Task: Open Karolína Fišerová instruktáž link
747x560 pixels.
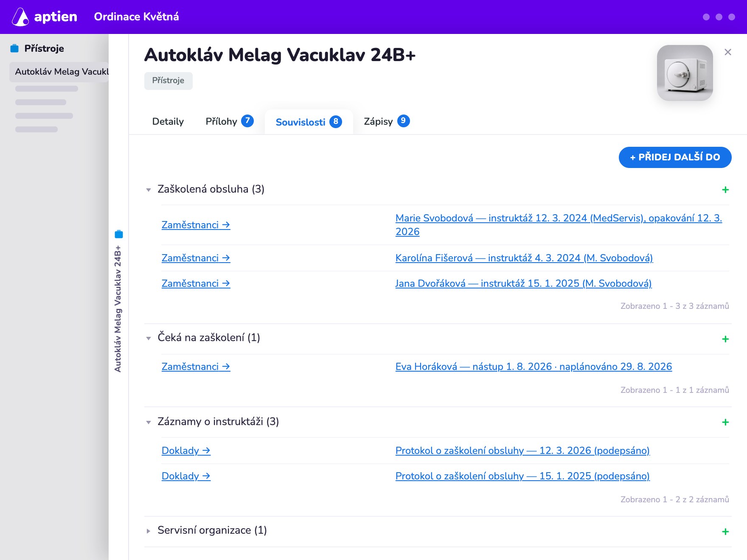Action: coord(524,258)
